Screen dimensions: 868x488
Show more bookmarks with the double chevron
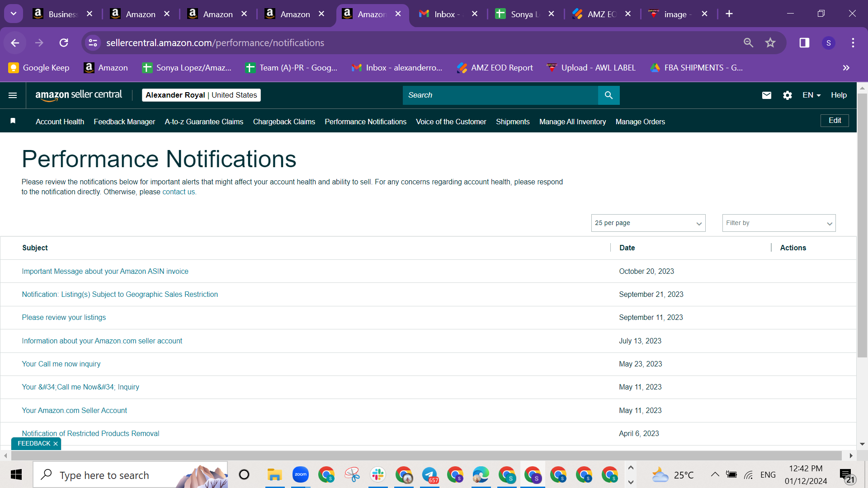click(x=846, y=68)
